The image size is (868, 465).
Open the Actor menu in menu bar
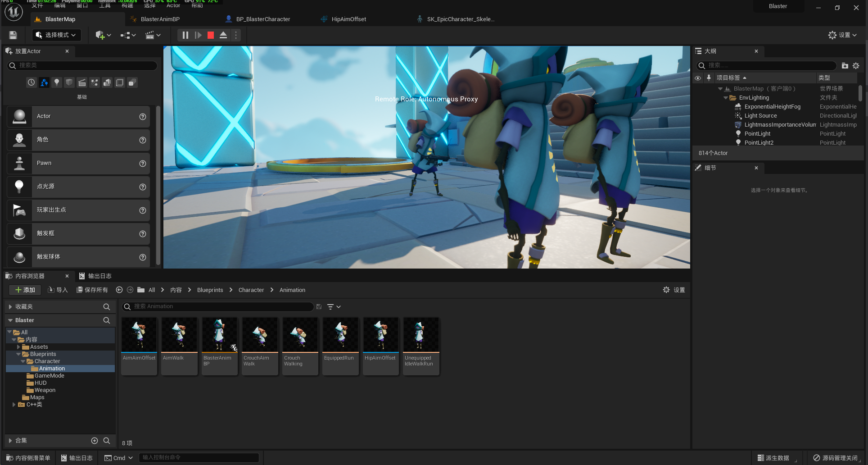coord(173,5)
